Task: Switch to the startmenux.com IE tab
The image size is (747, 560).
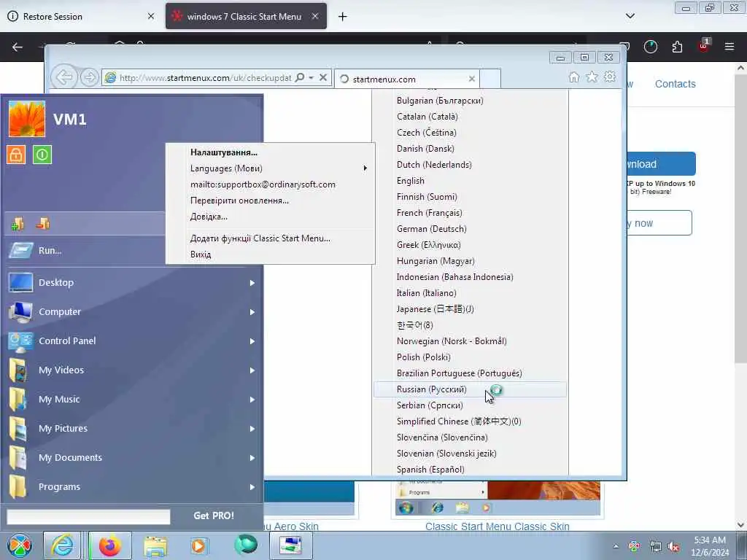Action: (x=407, y=79)
